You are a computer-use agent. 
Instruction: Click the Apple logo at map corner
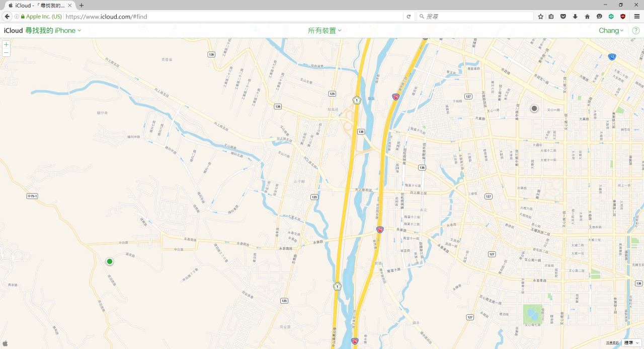[x=5, y=343]
